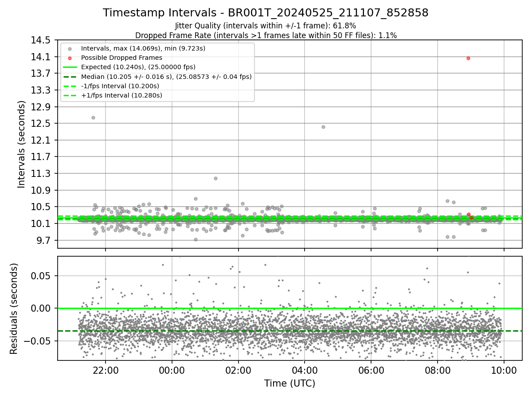This screenshot has height=399, width=532.
Task: Click legend entry 'Median (10.205 +/- 0.016 s)'
Action: pyautogui.click(x=166, y=77)
